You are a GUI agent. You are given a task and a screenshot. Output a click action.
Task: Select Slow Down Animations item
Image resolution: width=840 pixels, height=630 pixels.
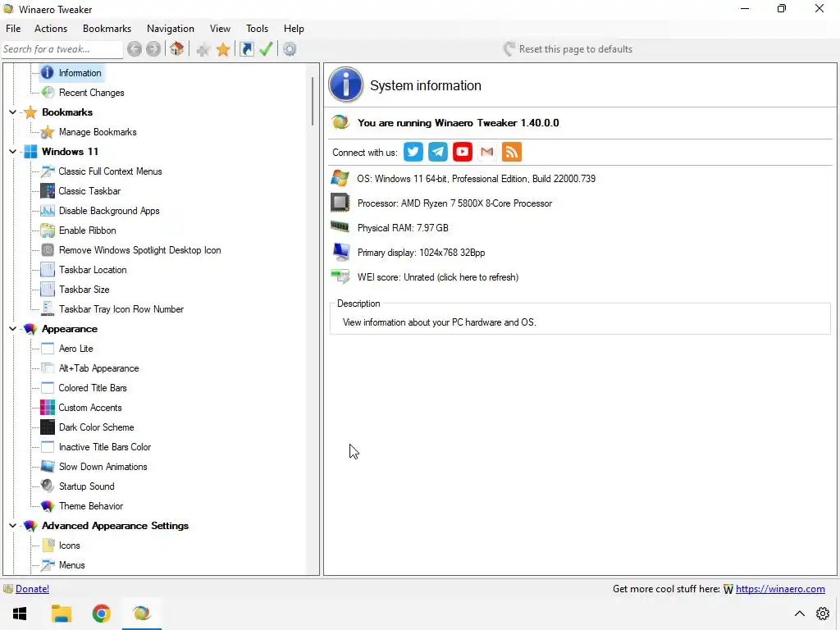tap(103, 467)
